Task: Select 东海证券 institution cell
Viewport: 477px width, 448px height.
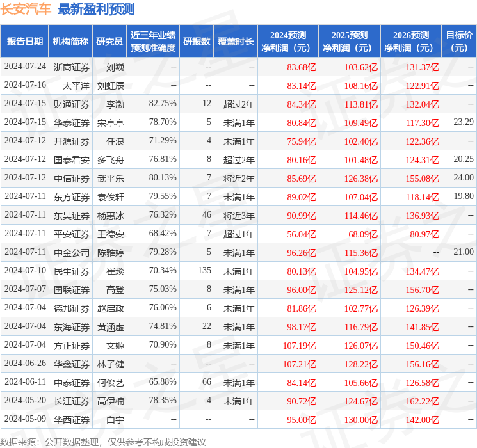Action: click(x=72, y=327)
